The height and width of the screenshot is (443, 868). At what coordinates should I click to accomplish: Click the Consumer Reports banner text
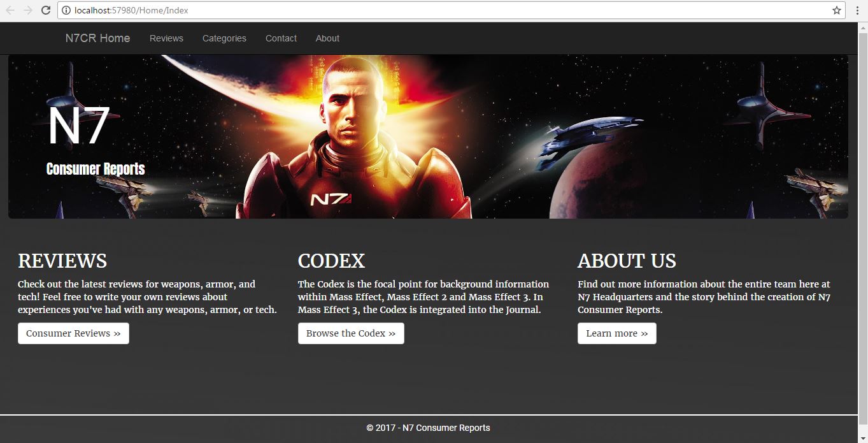click(96, 169)
